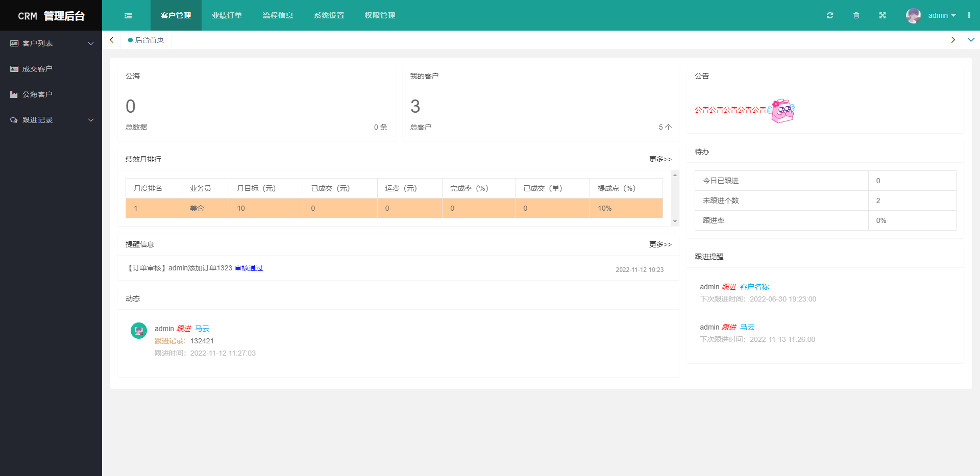Toggle fullscreen with the expand icon
This screenshot has height=476, width=980.
[x=883, y=15]
